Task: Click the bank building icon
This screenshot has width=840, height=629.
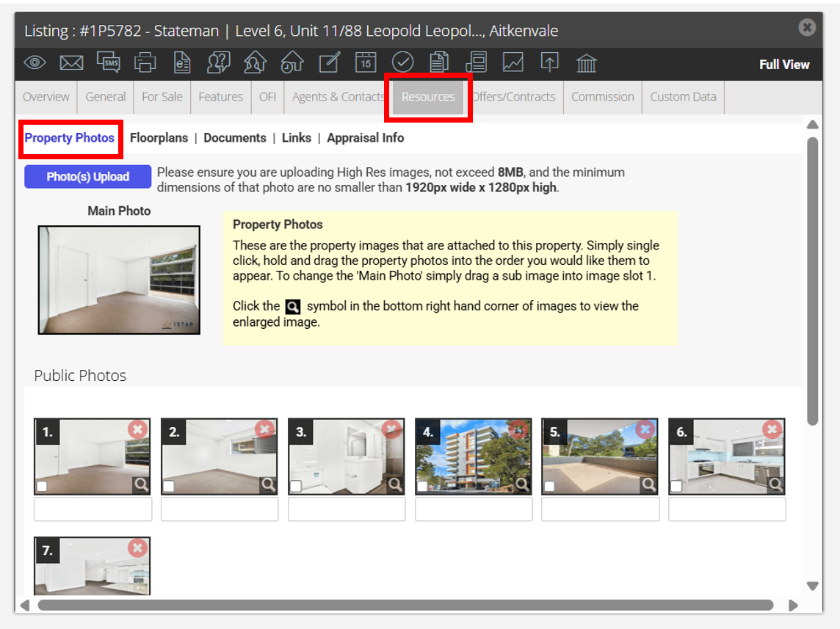Action: pos(586,62)
